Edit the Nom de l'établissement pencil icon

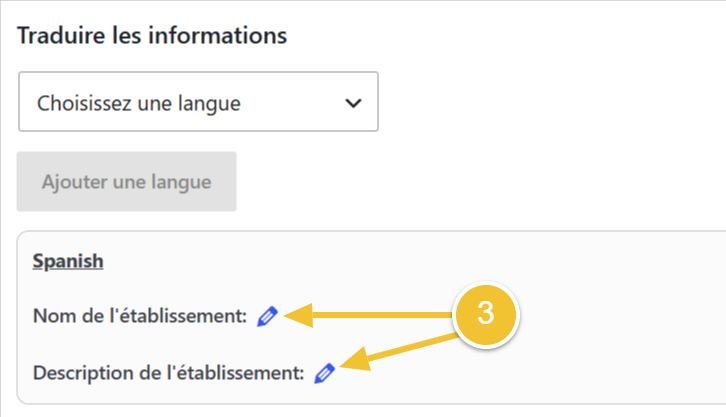tap(268, 317)
